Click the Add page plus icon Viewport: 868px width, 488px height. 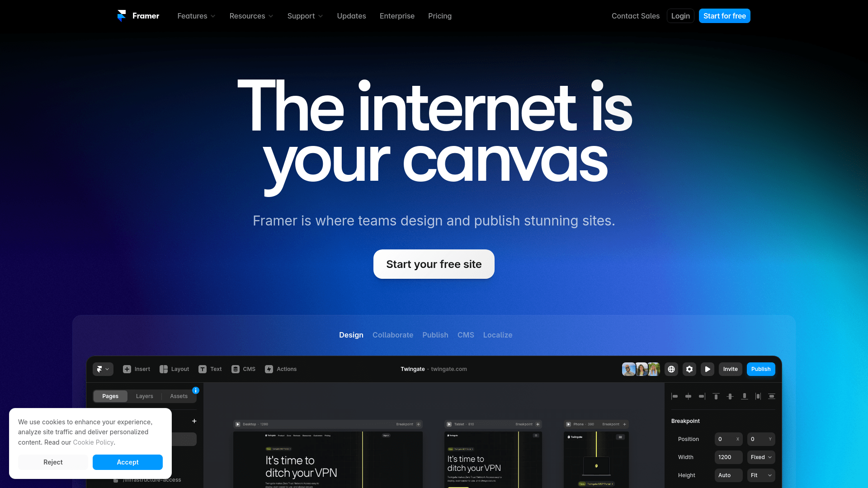point(194,421)
